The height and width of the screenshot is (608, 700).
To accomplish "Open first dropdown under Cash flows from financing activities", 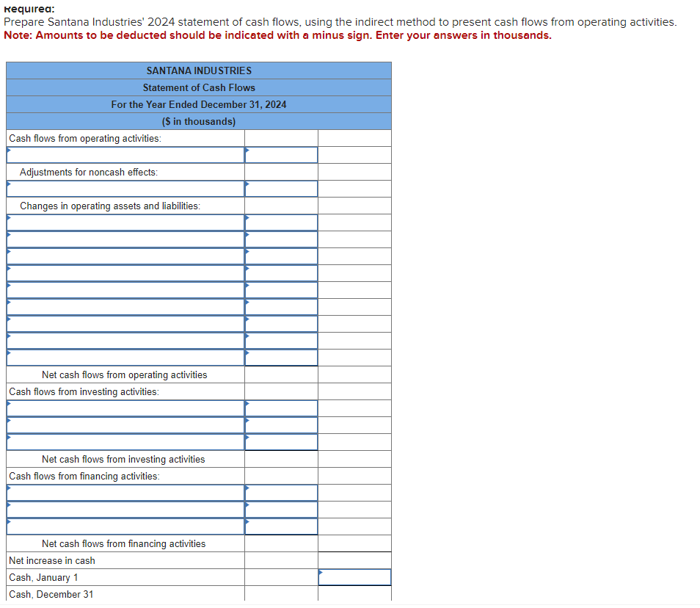I will coord(125,493).
